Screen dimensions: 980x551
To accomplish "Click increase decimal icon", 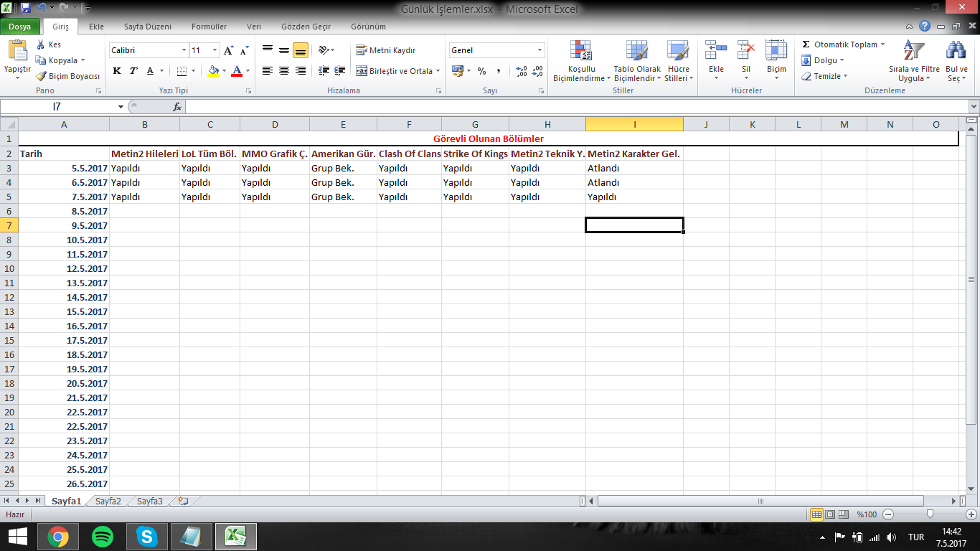I will (x=522, y=71).
